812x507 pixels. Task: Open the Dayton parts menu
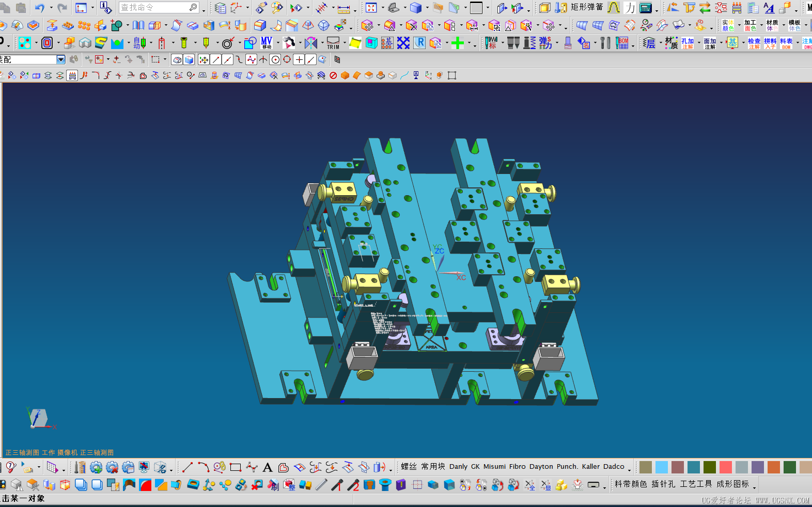click(x=541, y=466)
